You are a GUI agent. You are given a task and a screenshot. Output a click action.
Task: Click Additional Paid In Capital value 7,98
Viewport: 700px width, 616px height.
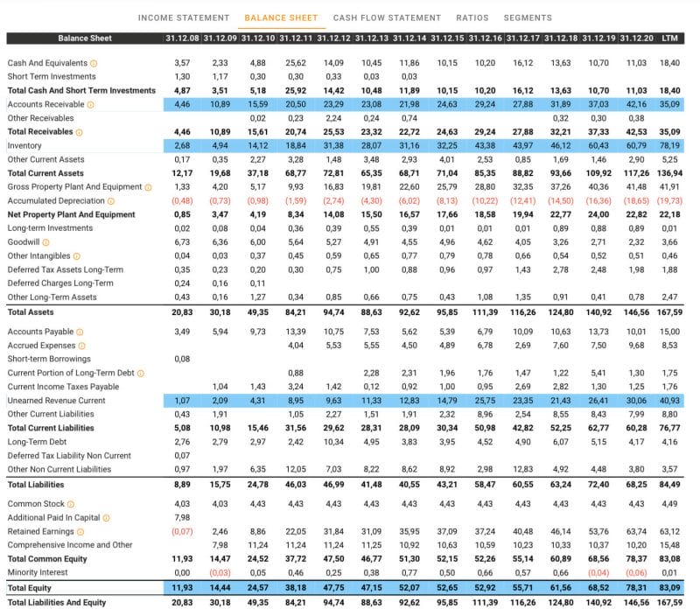point(182,517)
